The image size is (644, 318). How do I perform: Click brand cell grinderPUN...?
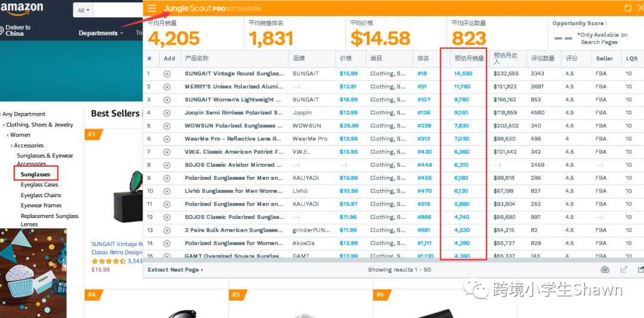pos(311,230)
